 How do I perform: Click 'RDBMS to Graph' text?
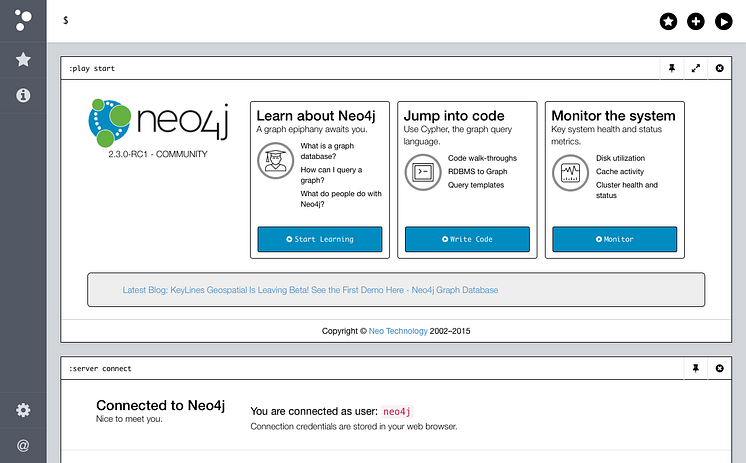477,171
